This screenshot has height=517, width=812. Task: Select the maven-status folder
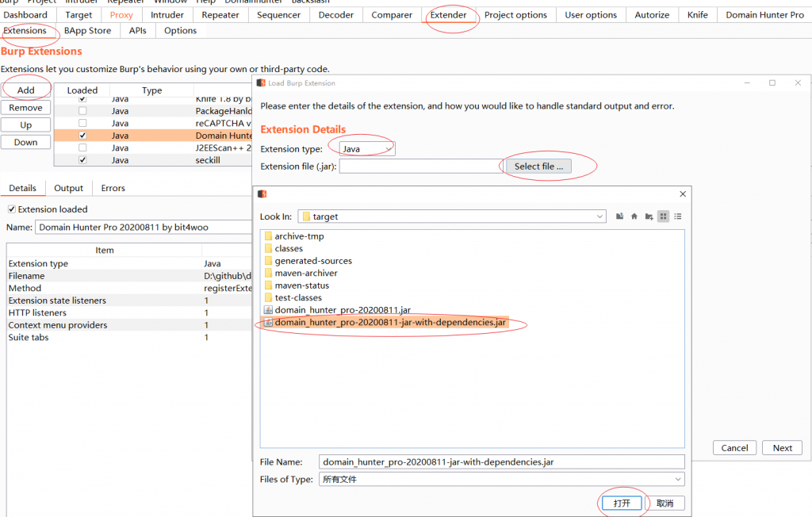point(301,285)
